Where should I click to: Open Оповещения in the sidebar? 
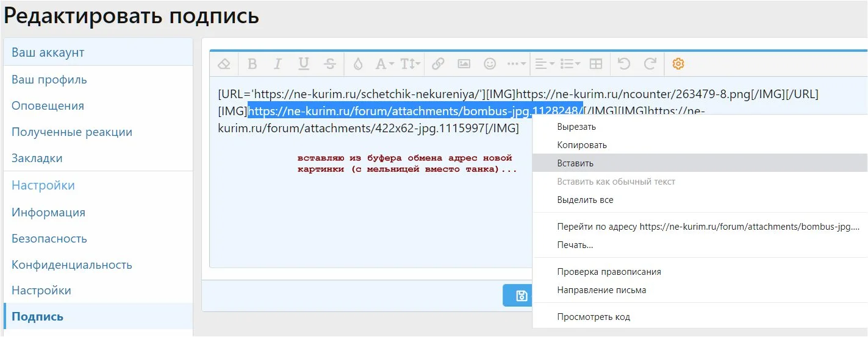click(98, 106)
